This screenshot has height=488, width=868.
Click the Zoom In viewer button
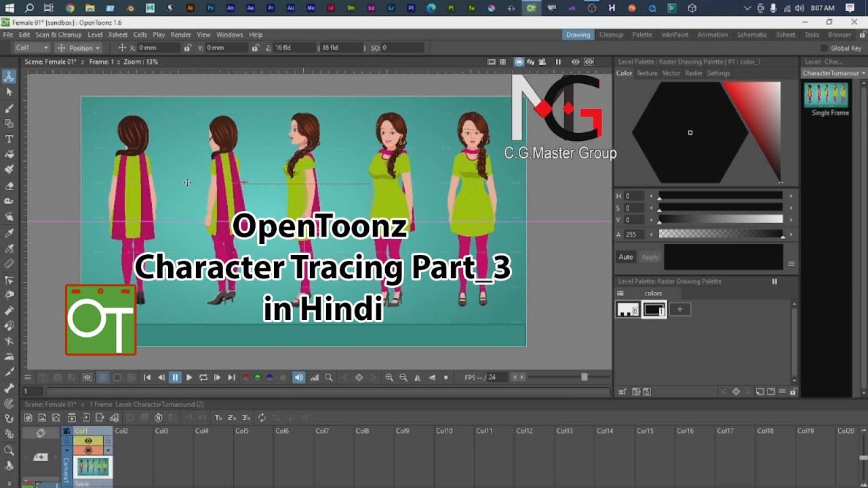point(389,378)
